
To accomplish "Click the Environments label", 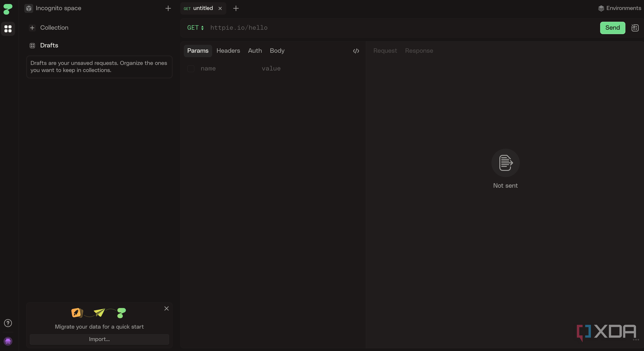I will click(623, 8).
